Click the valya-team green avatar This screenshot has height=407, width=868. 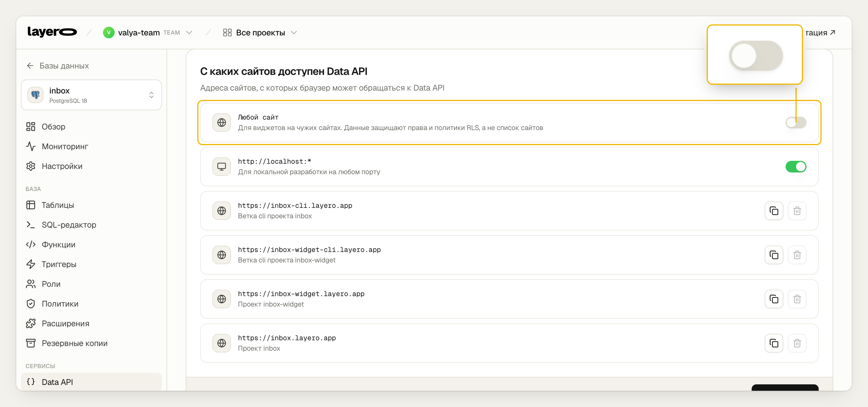108,33
